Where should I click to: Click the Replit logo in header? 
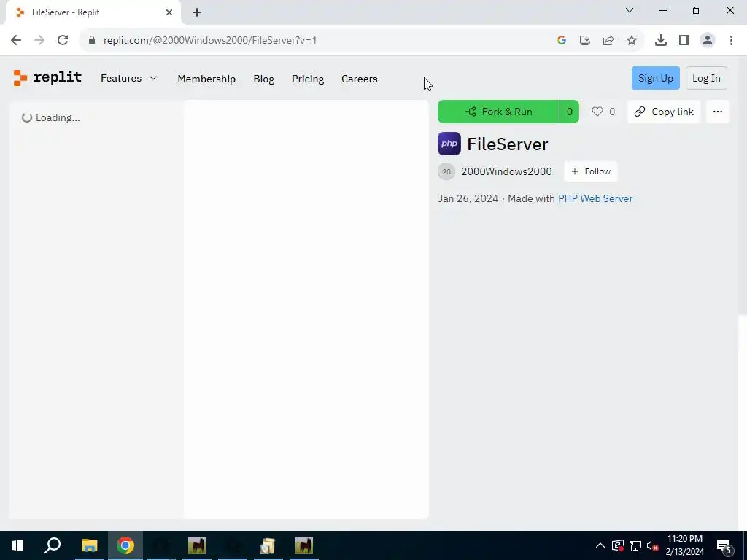point(47,77)
